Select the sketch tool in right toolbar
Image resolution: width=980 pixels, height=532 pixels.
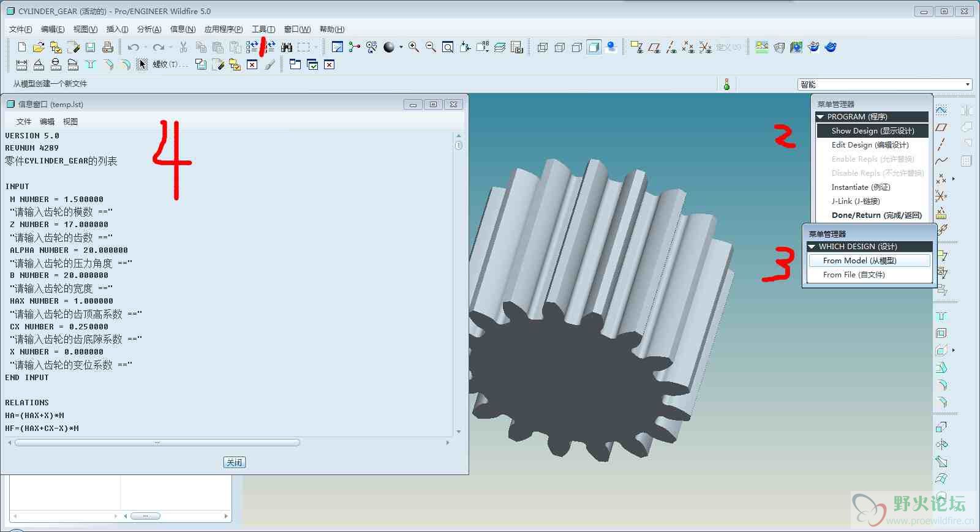coord(941,110)
